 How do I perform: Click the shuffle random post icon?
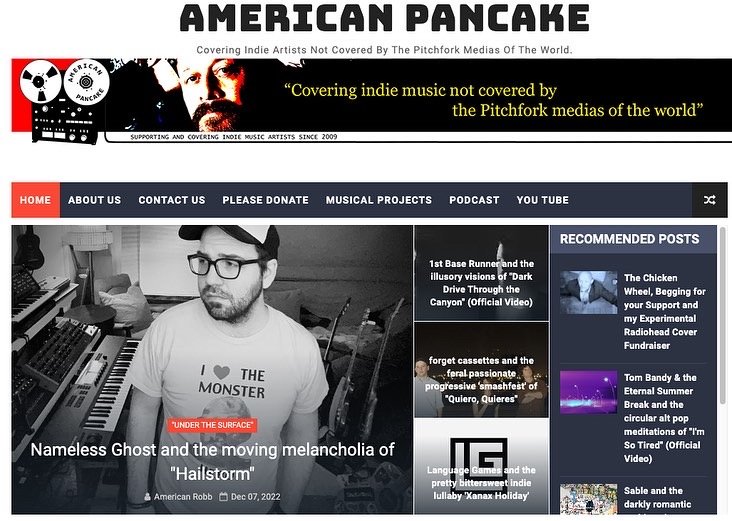(709, 200)
